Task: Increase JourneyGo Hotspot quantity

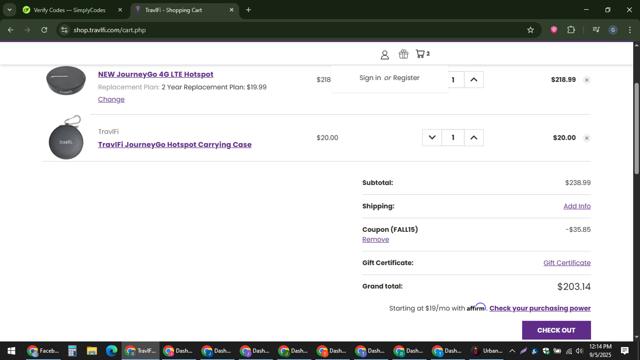Action: (473, 80)
